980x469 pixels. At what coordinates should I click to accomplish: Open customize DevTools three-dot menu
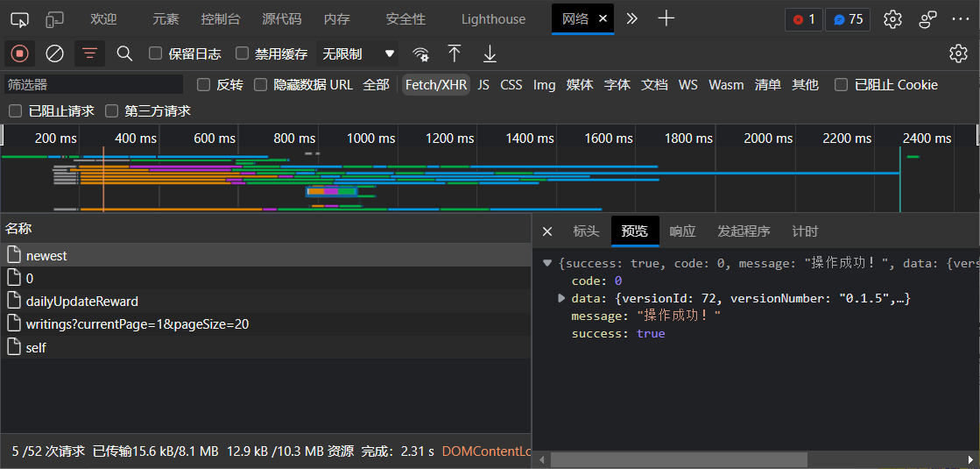pyautogui.click(x=962, y=19)
